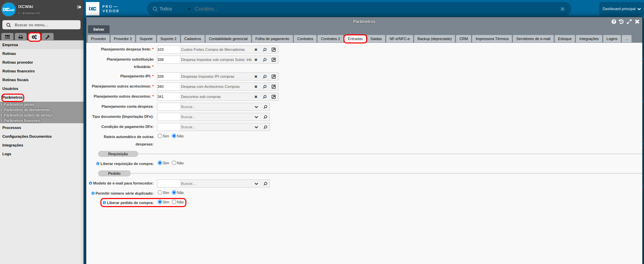Clear the top search bar with X
644x264 pixels.
click(562, 9)
